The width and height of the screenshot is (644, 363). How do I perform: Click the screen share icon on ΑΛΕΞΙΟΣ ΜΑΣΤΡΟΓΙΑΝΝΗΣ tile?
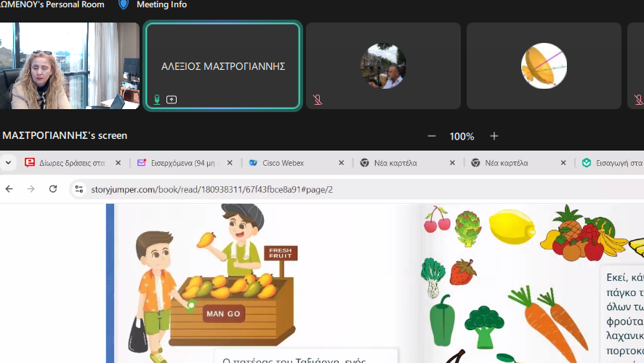click(172, 100)
